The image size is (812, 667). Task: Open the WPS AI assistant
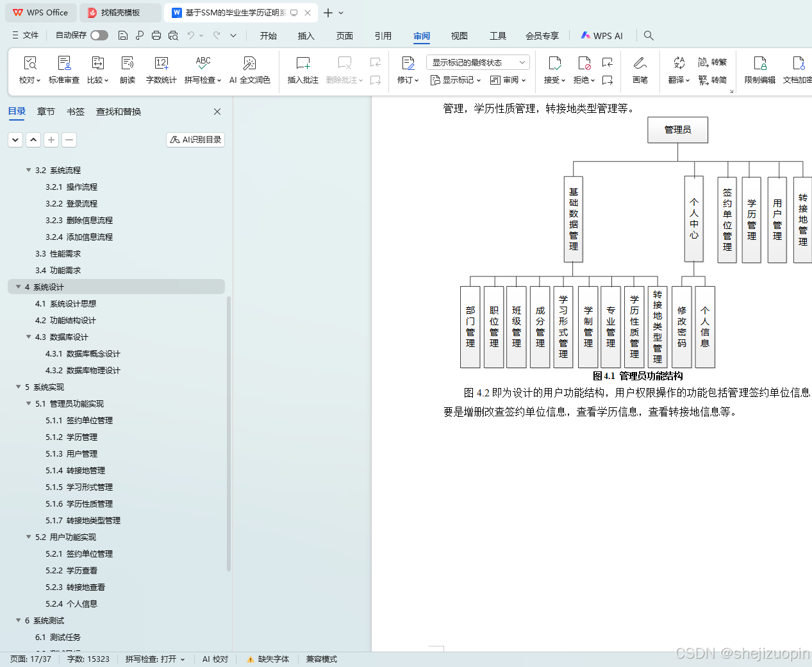(601, 36)
